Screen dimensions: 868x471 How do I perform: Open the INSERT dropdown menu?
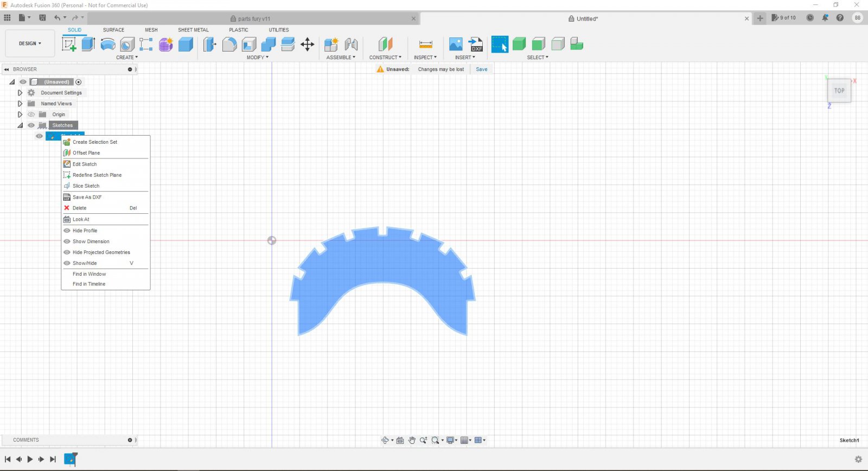pyautogui.click(x=465, y=58)
